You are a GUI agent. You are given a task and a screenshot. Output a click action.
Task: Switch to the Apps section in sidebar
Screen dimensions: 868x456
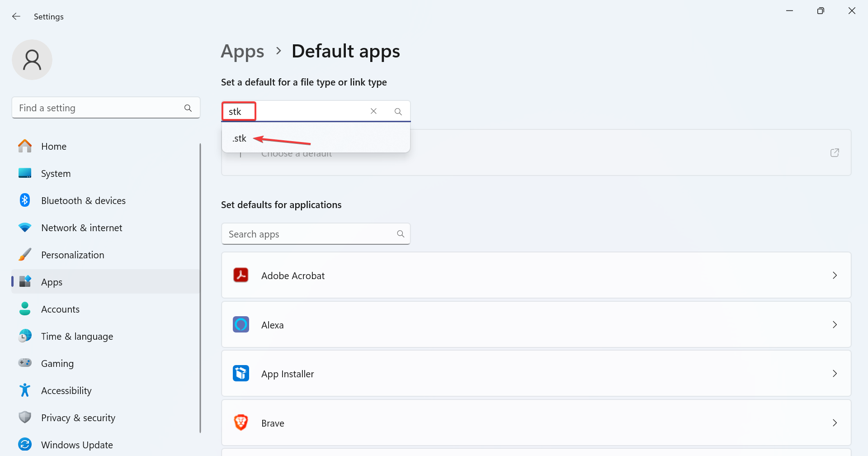51,281
